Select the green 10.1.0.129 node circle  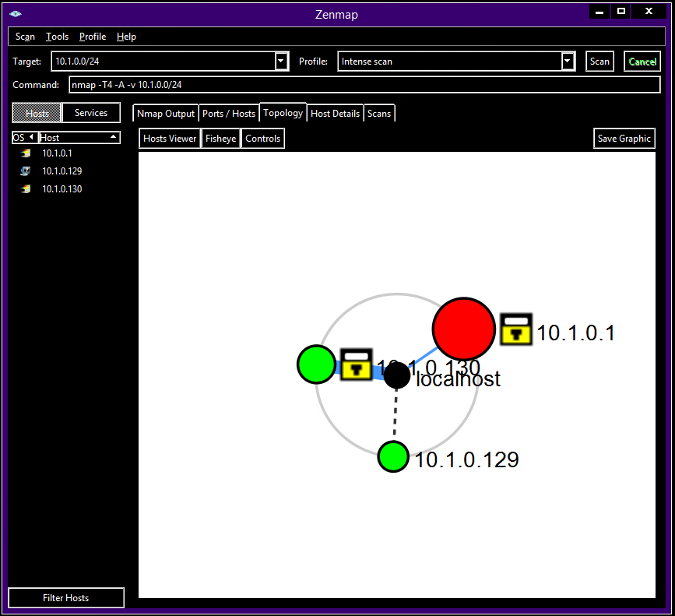coord(393,456)
